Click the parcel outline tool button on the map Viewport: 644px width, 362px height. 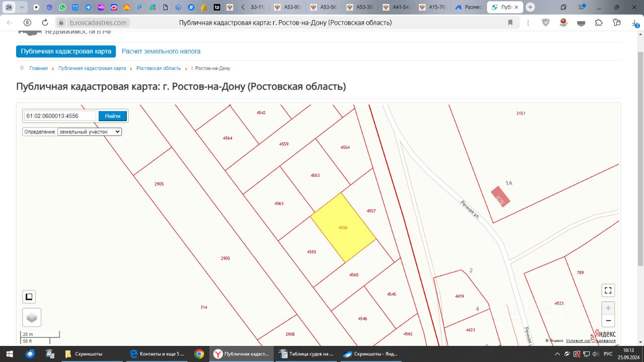(x=29, y=297)
